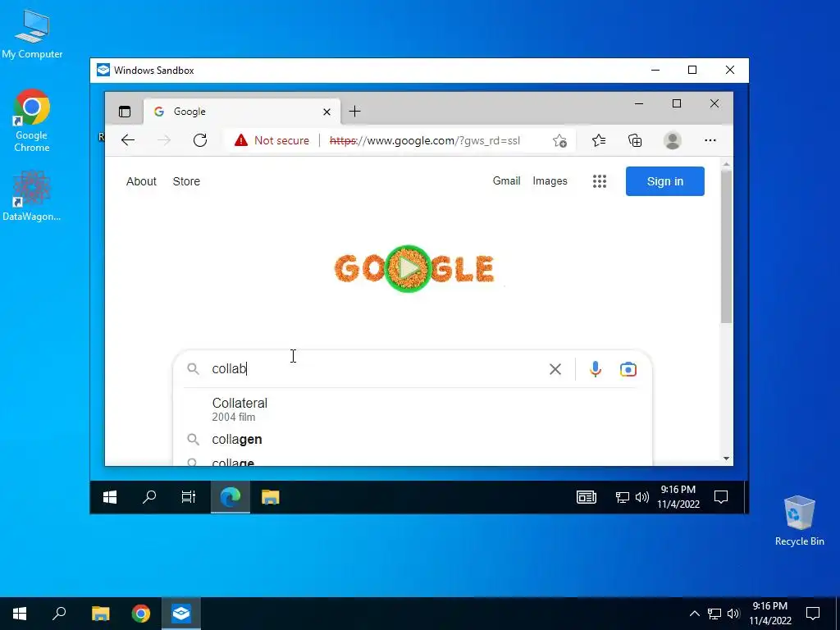840x630 pixels.
Task: Click the host taskbar clock and date
Action: pos(769,614)
